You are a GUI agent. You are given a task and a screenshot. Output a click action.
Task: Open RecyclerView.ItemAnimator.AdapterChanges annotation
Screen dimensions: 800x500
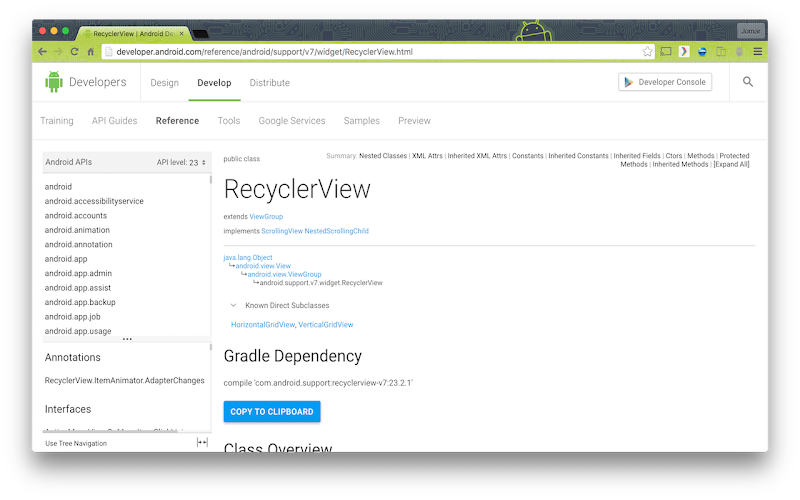coord(124,381)
